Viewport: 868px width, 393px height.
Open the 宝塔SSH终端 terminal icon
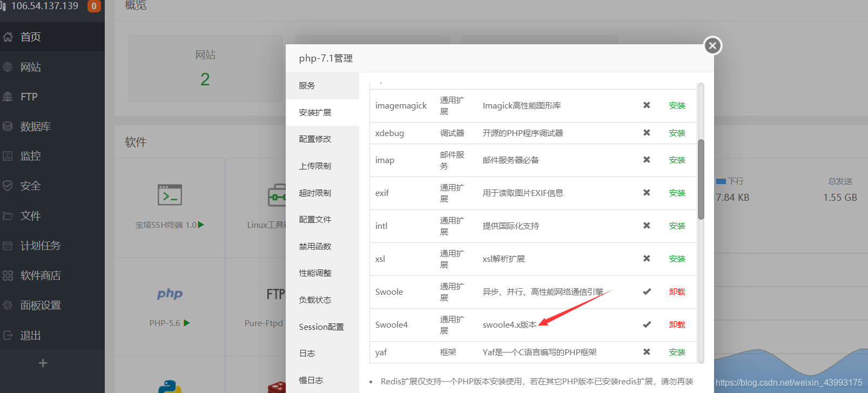click(x=170, y=195)
